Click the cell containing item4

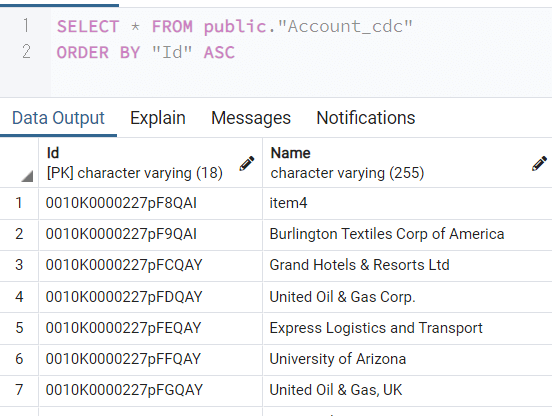pyautogui.click(x=407, y=203)
